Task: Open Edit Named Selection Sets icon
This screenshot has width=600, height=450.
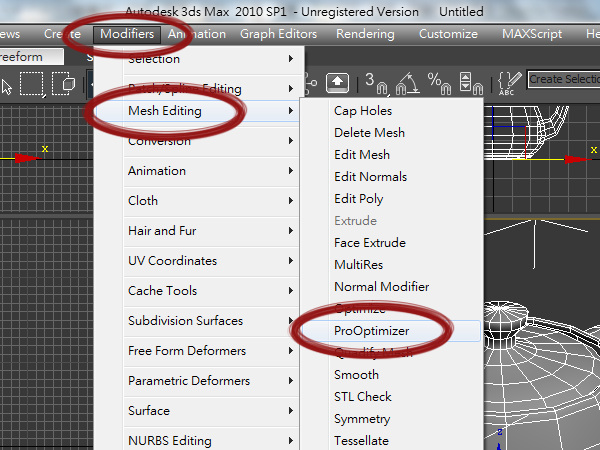Action: coord(509,83)
